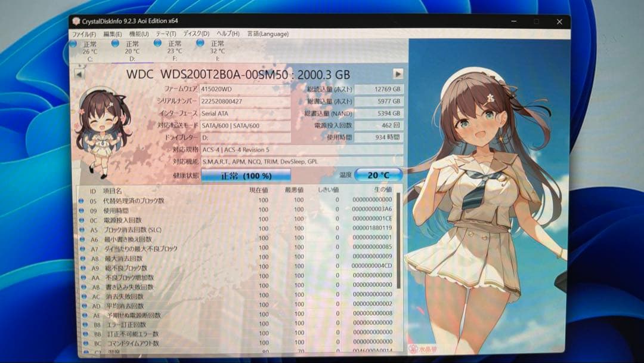This screenshot has height=363, width=644.
Task: Click raw value 000001880119
Action: [372, 227]
